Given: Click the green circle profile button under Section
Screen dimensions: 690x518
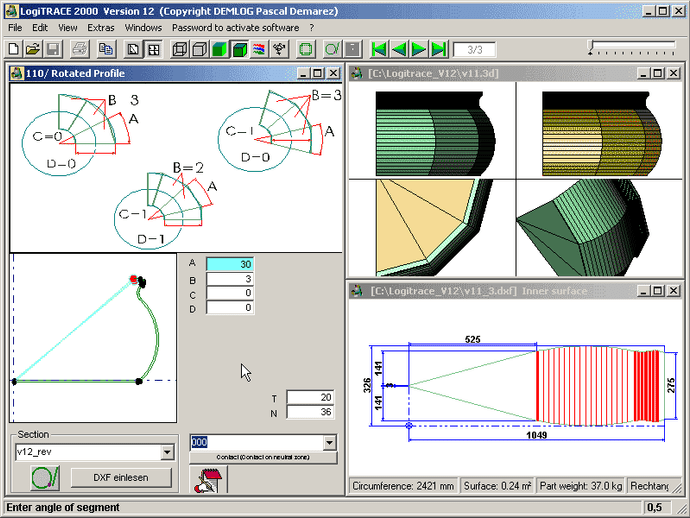Looking at the screenshot, I should click(45, 478).
